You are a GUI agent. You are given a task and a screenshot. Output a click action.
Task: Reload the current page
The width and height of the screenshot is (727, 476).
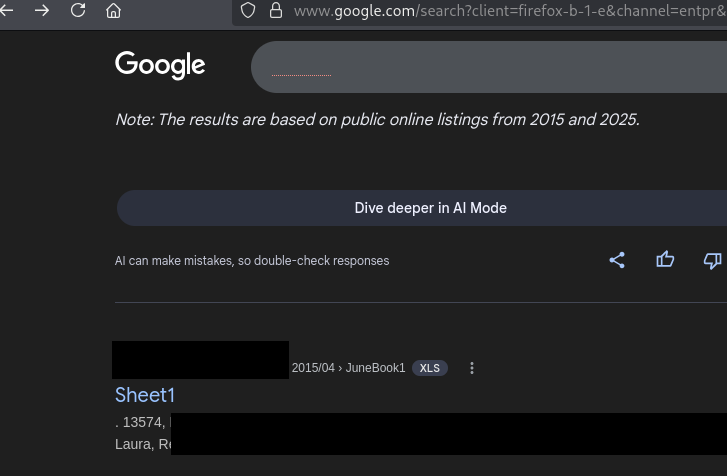coord(78,10)
